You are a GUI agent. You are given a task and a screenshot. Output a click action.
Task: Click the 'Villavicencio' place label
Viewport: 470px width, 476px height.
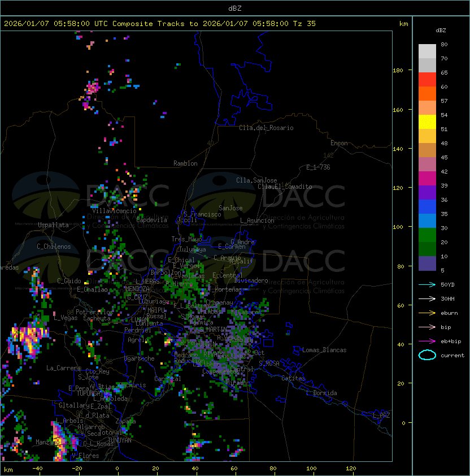point(114,211)
